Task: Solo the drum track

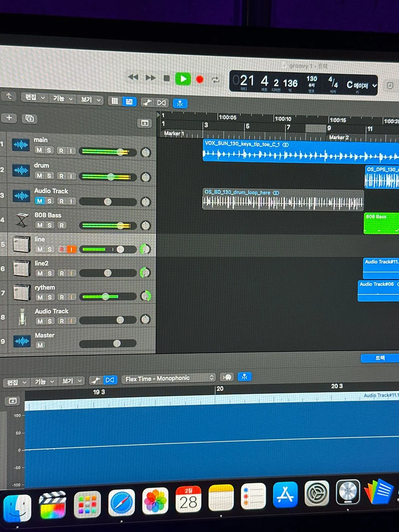Action: [49, 176]
